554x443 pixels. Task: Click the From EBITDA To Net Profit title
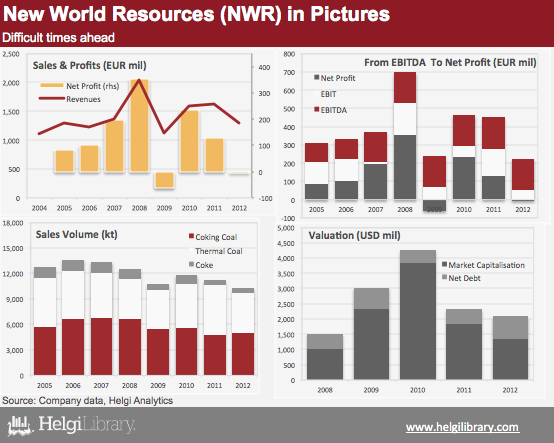pyautogui.click(x=450, y=63)
